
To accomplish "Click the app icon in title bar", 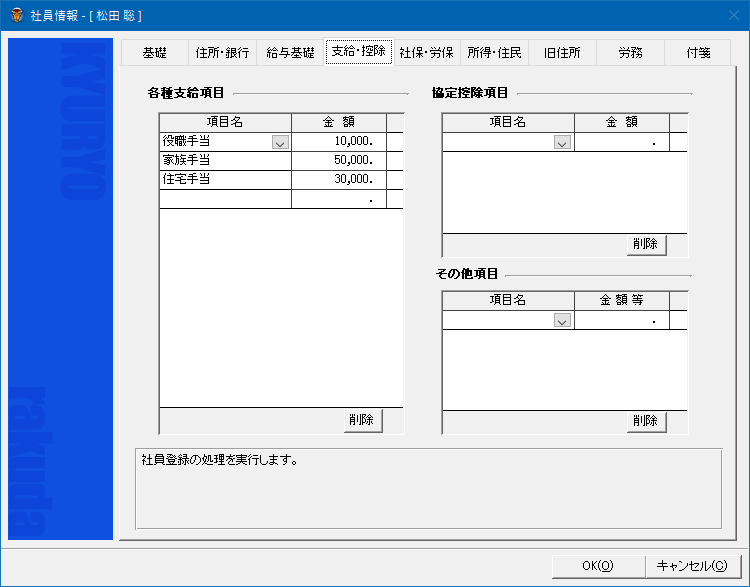I will click(16, 15).
